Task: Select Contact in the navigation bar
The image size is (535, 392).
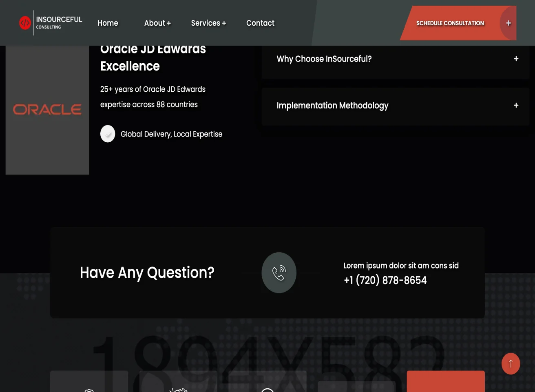Action: pos(261,23)
